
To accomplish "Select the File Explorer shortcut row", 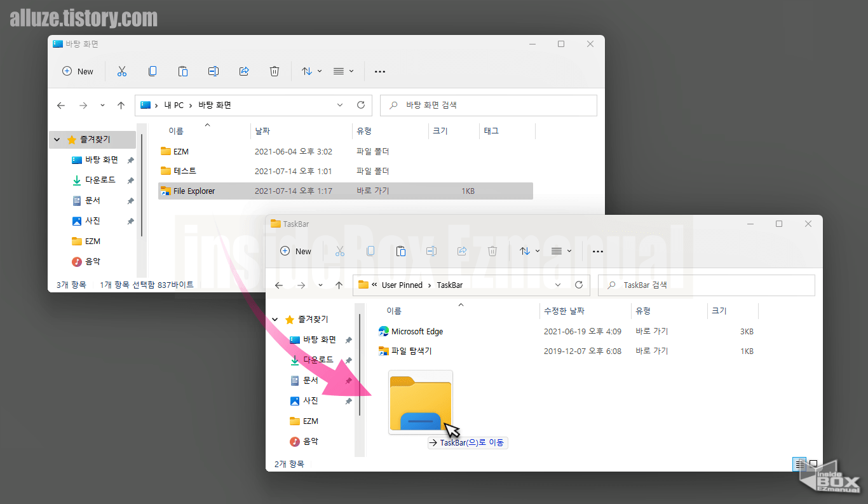I will pyautogui.click(x=345, y=191).
